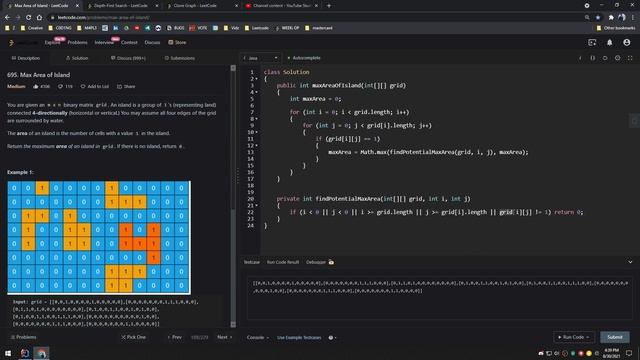Click the Chrome zoom magnifier icon
This screenshot has height=360, width=640.
[x=587, y=18]
